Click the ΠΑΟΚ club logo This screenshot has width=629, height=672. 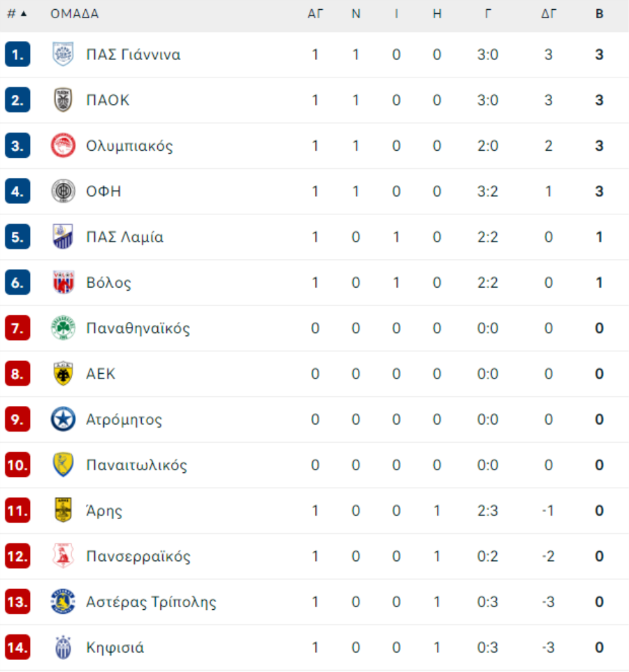point(63,100)
